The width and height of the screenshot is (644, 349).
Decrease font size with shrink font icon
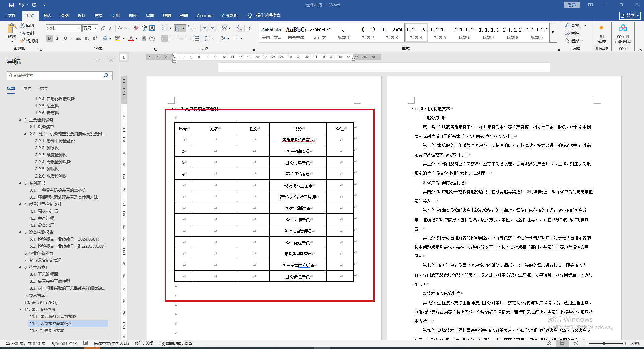point(111,28)
